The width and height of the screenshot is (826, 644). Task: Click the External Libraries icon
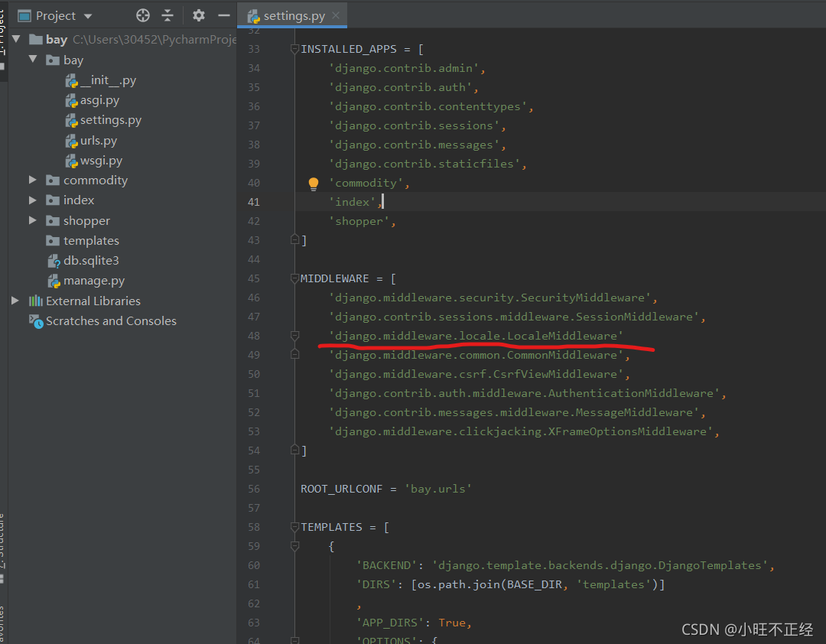click(x=36, y=301)
